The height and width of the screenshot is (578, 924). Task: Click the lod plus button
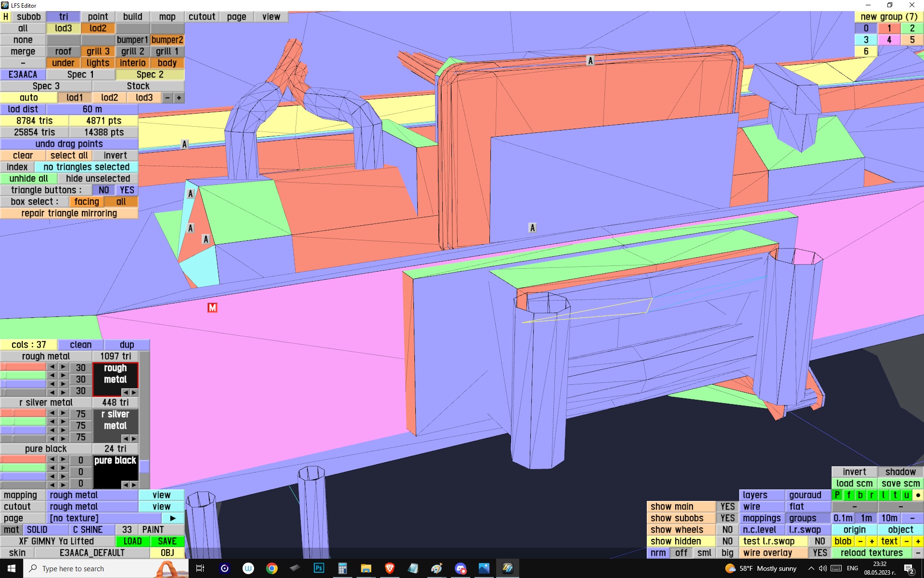click(x=179, y=98)
